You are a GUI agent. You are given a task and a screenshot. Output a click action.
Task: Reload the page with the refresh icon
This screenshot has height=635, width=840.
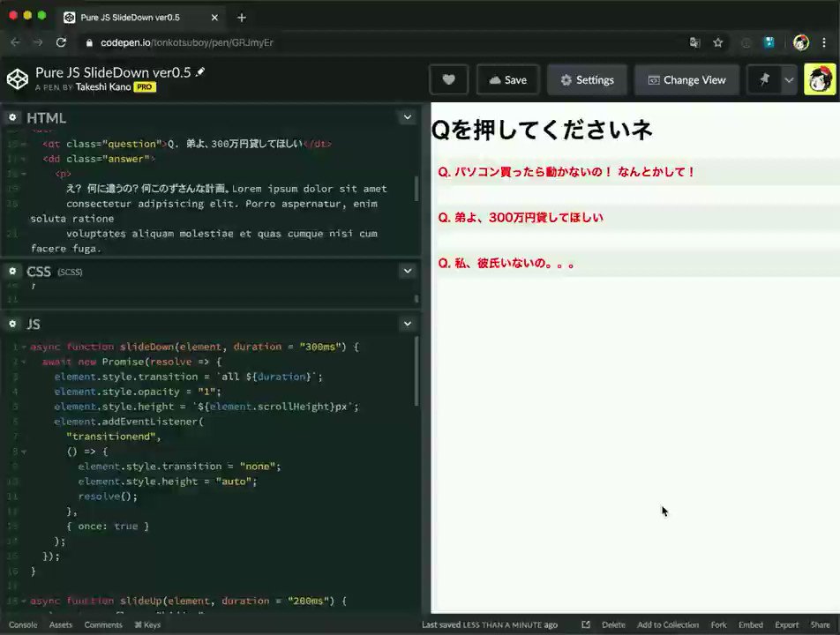(x=60, y=41)
